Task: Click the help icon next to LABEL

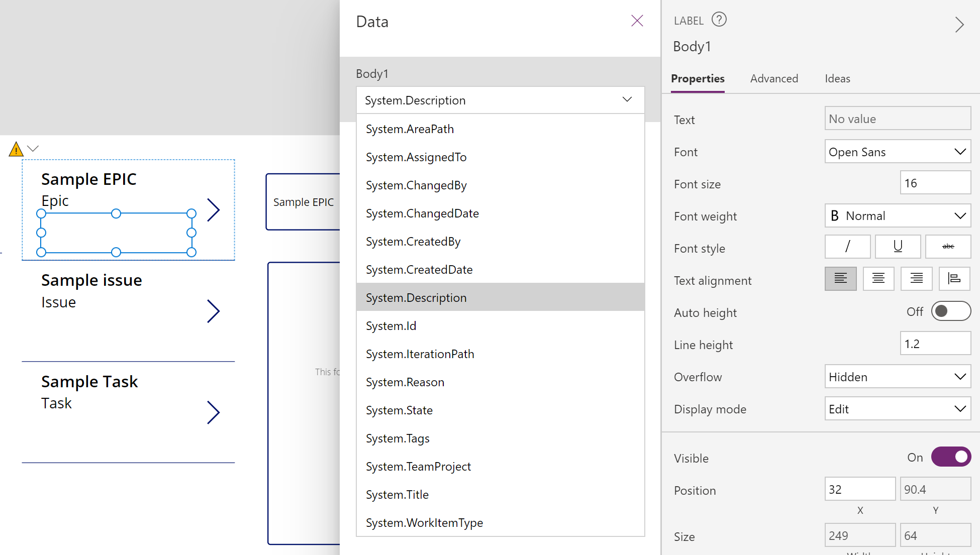Action: tap(719, 19)
